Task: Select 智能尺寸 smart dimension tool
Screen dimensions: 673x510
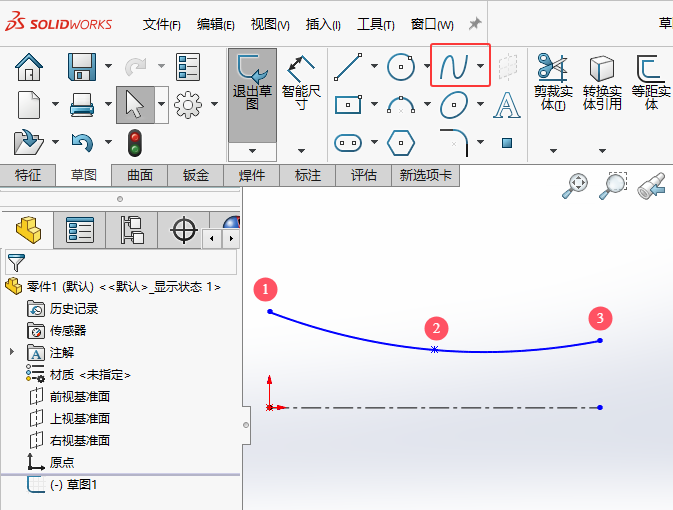Action: 301,82
